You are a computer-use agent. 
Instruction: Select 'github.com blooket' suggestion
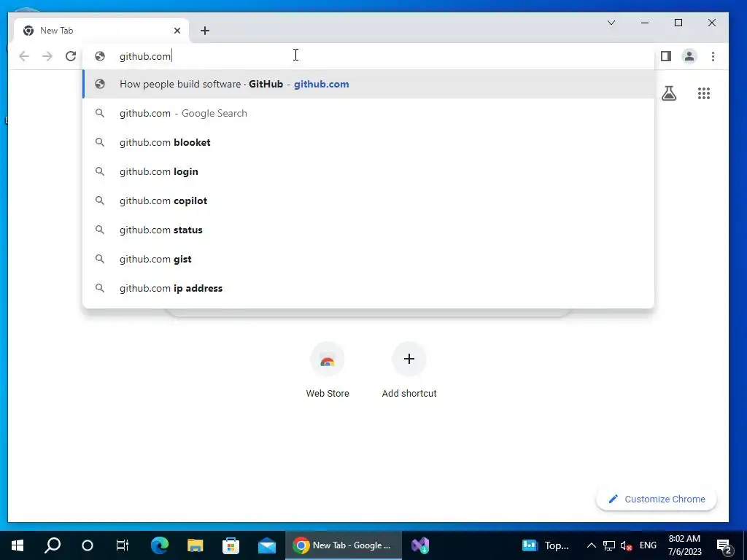tap(368, 142)
